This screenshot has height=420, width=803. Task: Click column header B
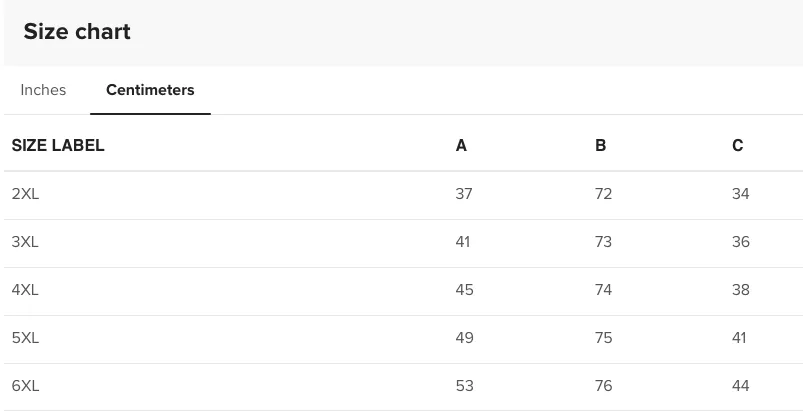coord(600,145)
